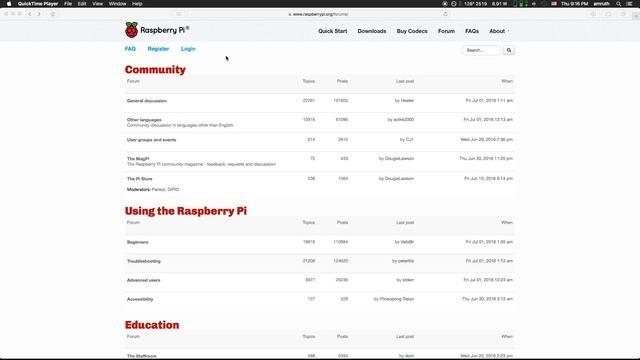Focus the forum Search field

coord(481,50)
